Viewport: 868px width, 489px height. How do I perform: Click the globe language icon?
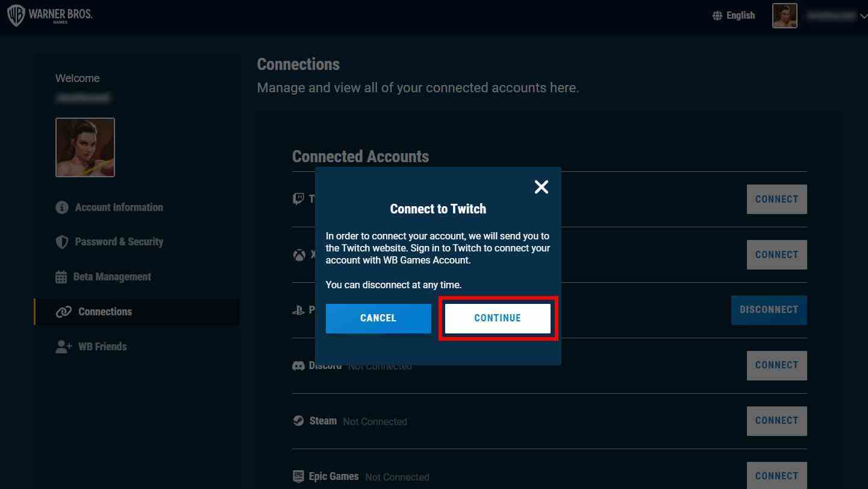717,16
